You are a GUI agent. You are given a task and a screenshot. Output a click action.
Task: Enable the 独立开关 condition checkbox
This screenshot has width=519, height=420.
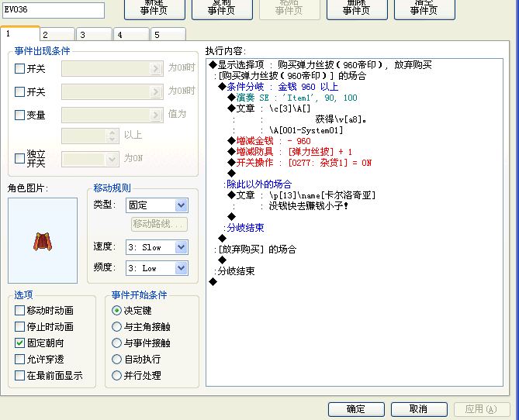20,158
